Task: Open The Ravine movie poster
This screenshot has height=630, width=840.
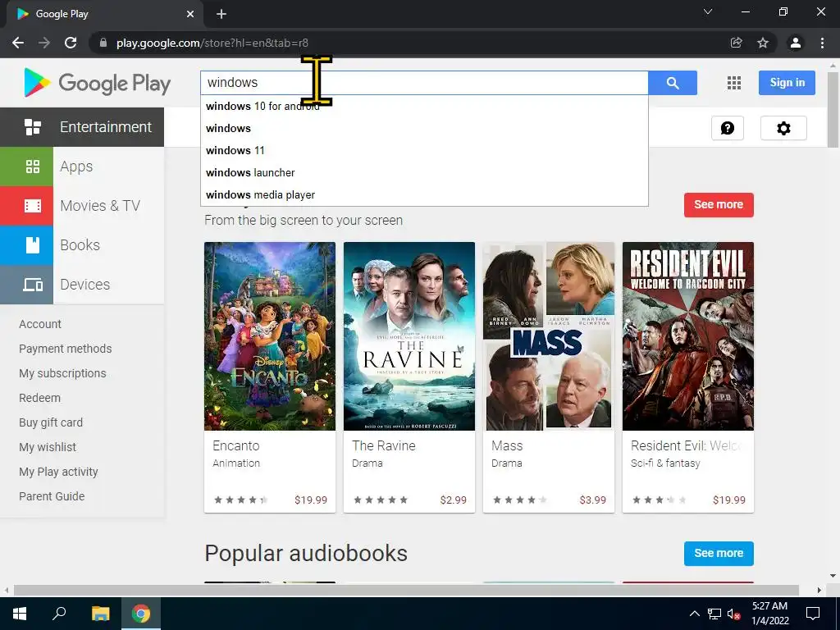Action: pyautogui.click(x=409, y=336)
